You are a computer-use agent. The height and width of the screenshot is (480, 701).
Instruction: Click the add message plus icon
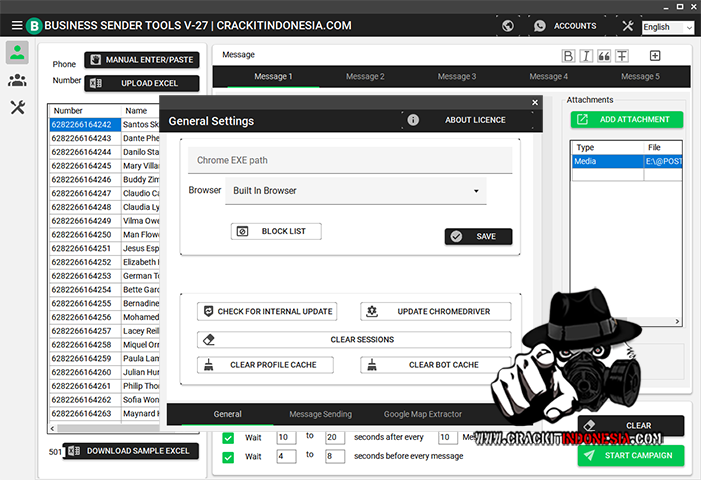[655, 56]
